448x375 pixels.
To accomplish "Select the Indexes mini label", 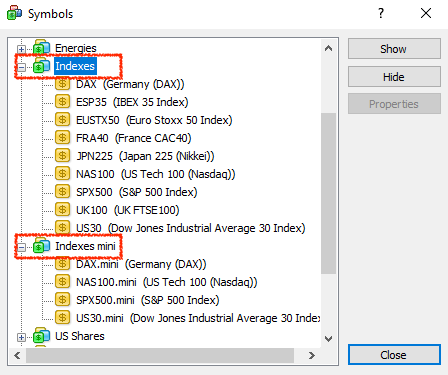I will tap(85, 246).
